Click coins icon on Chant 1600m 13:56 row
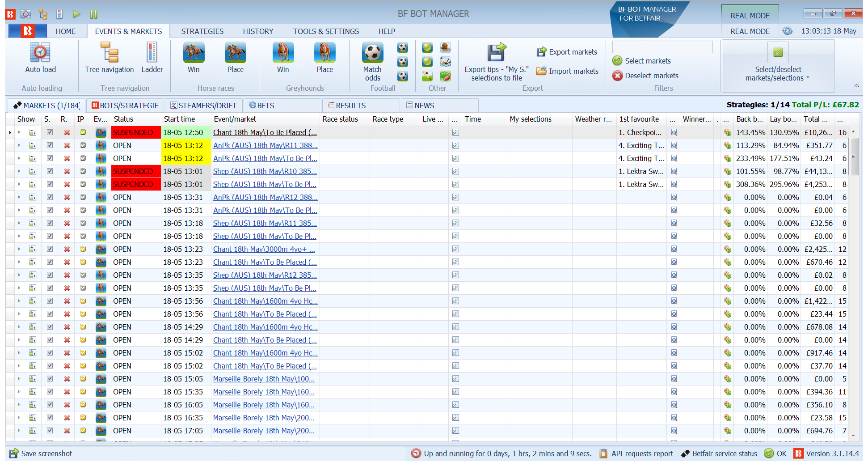 (728, 301)
